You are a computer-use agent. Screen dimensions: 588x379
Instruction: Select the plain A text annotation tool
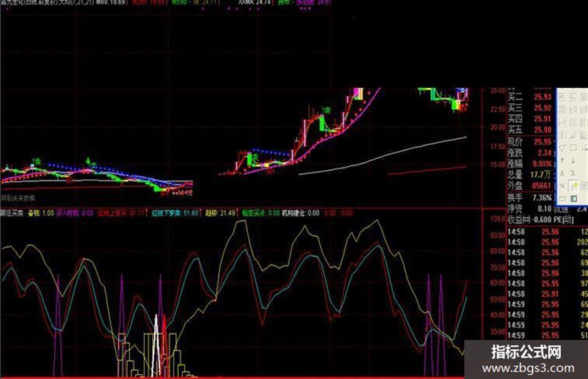[562, 174]
